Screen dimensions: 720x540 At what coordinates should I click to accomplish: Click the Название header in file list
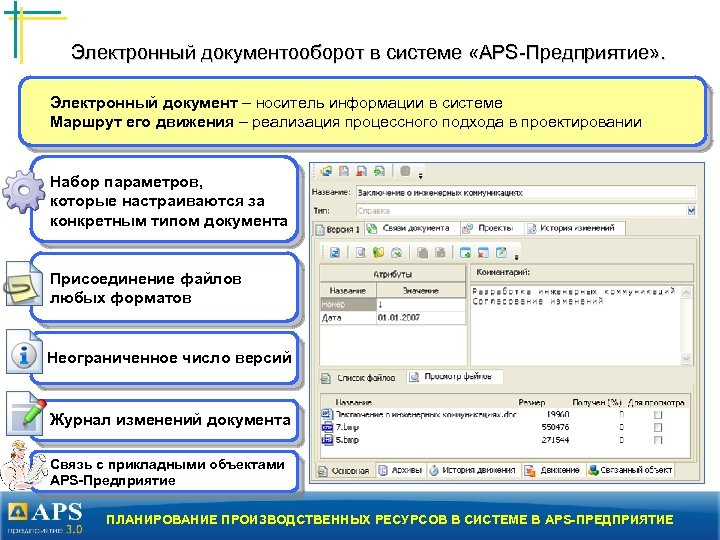[353, 403]
